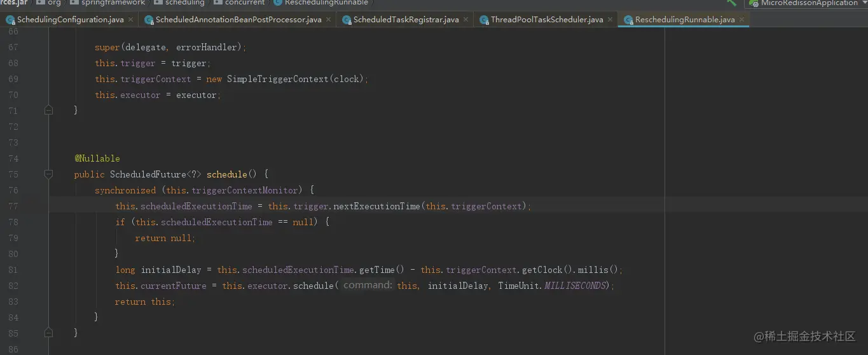
Task: Close the ScheduledTaskRegistrar.java tab
Action: pyautogui.click(x=465, y=20)
